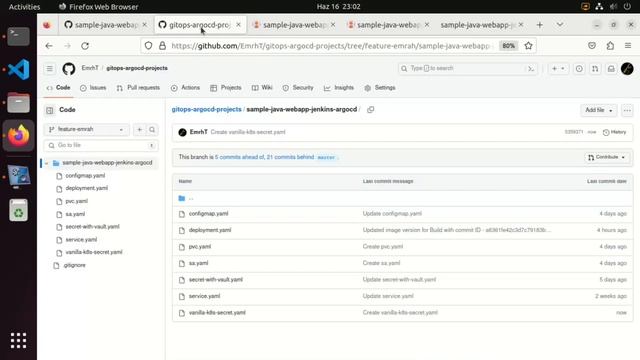Reload the page in Firefox

coord(85,46)
